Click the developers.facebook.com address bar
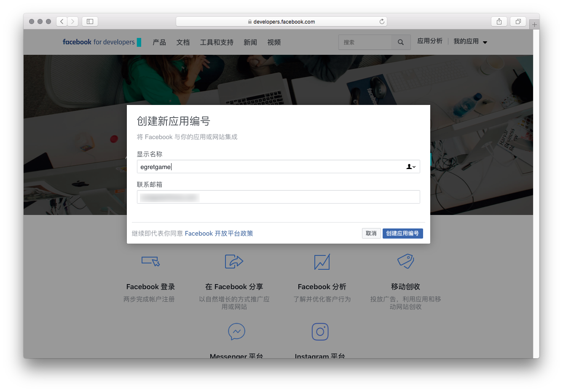563x392 pixels. click(x=281, y=21)
